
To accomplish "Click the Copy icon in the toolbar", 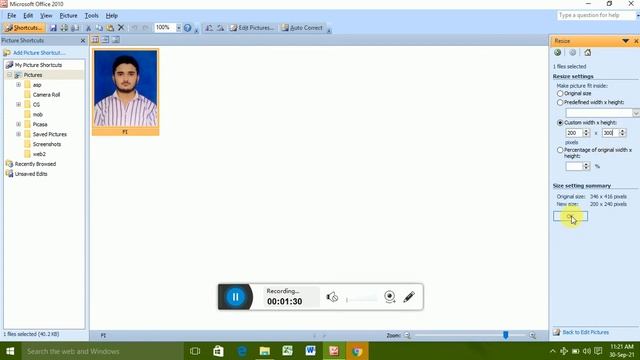I will point(99,28).
